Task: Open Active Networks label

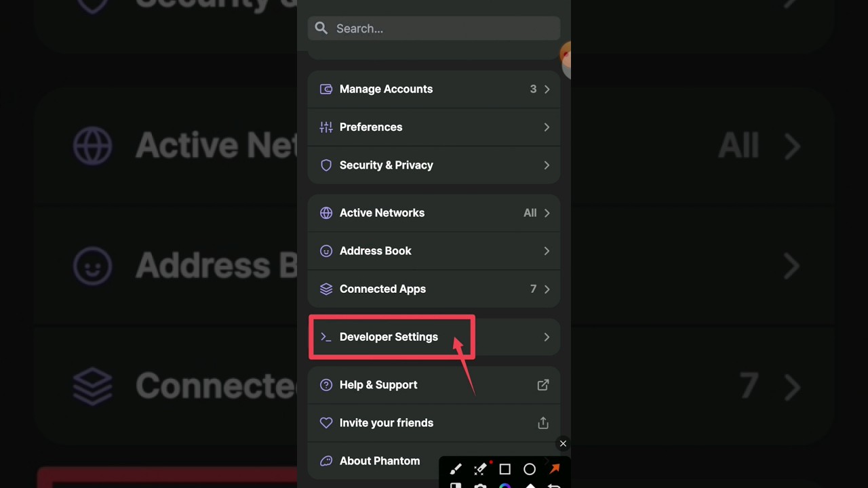Action: pyautogui.click(x=382, y=213)
